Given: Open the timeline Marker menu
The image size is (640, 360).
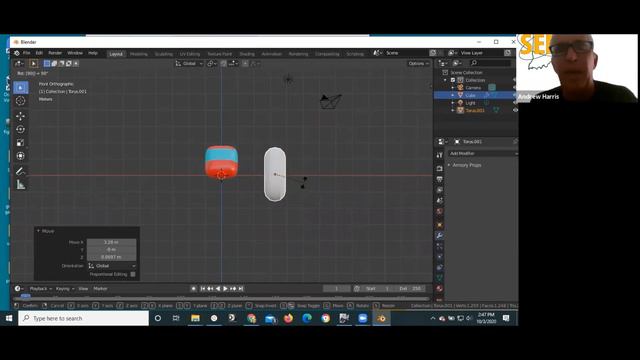Looking at the screenshot, I should coord(100,289).
